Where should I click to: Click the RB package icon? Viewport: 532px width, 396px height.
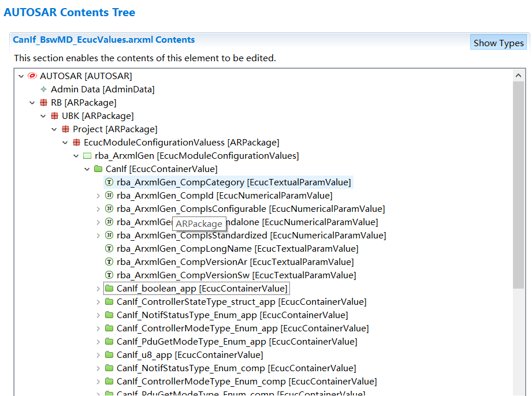(x=43, y=103)
